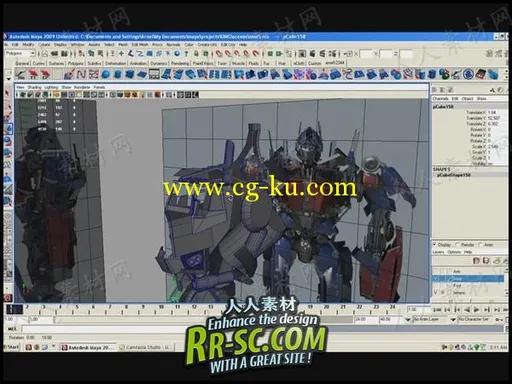The height and width of the screenshot is (384, 512).
Task: Click the polygon plane shelf icon
Action: (x=142, y=74)
